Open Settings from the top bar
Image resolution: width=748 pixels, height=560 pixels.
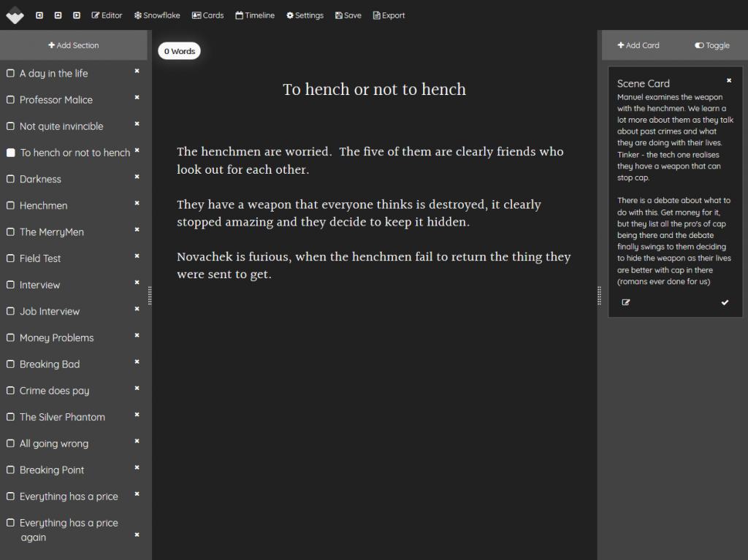tap(305, 15)
